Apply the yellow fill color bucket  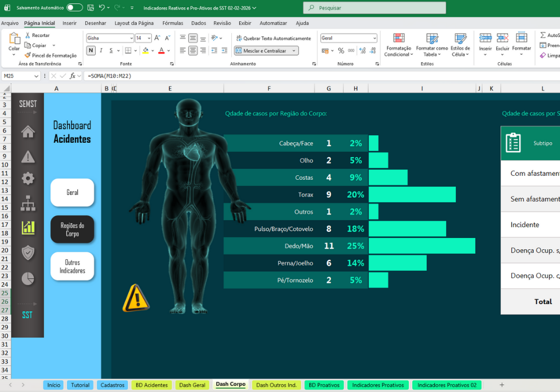146,51
